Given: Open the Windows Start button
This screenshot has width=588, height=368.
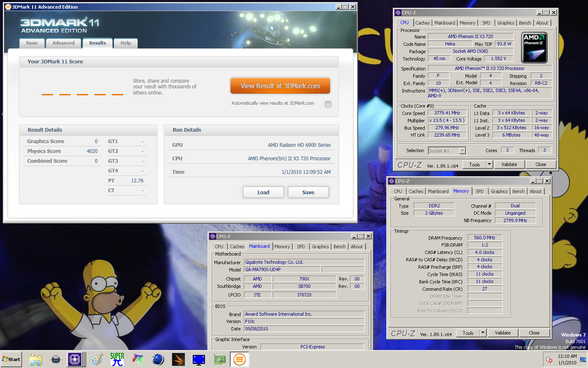Looking at the screenshot, I should pos(11,359).
